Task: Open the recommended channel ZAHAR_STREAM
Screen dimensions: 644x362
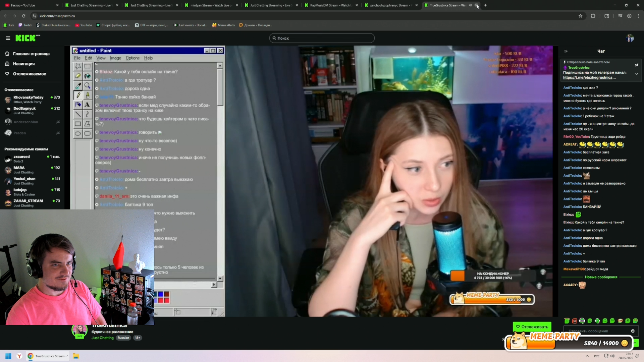Action: pyautogui.click(x=32, y=203)
